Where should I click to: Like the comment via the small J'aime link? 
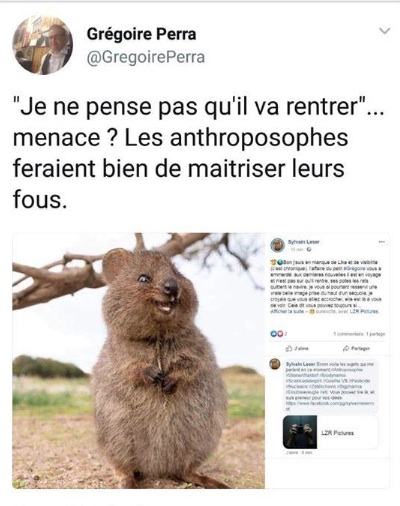pos(291,453)
